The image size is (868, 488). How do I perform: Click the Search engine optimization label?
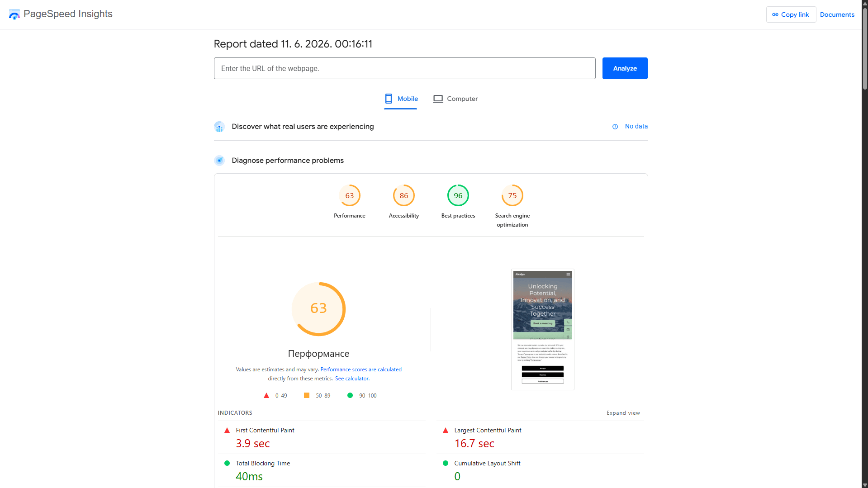(x=512, y=220)
